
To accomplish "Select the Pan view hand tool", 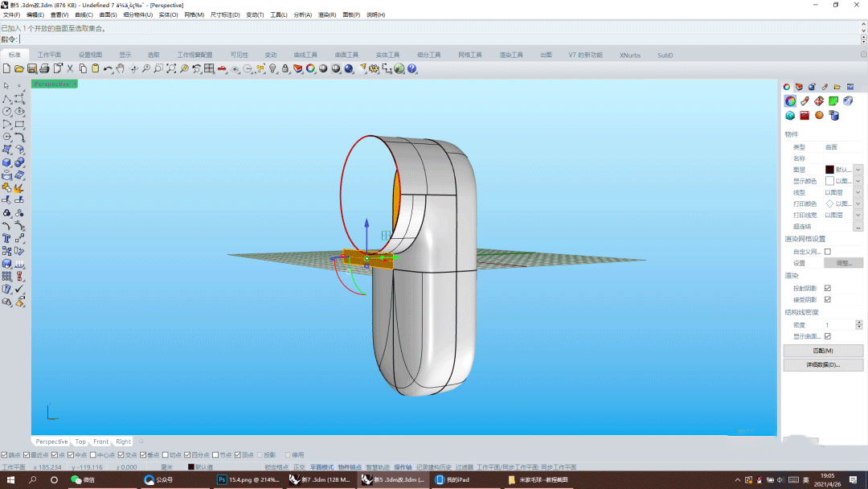I will click(x=121, y=69).
